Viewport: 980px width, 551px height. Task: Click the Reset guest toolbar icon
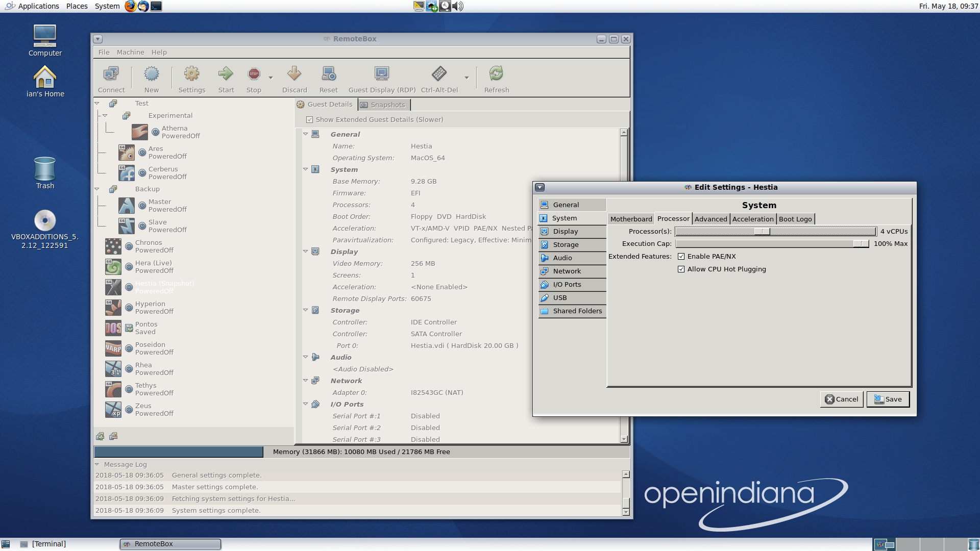tap(328, 74)
